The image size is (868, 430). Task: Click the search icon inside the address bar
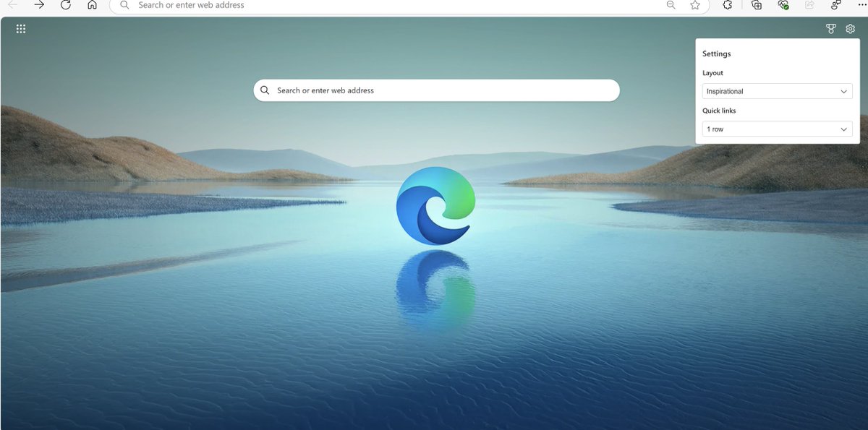[x=124, y=4]
